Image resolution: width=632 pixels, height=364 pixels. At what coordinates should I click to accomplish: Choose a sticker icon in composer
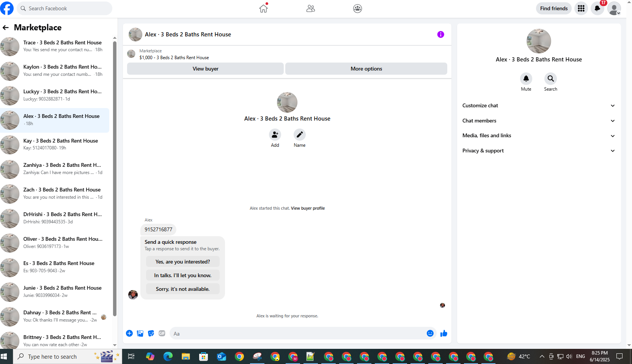tap(151, 333)
